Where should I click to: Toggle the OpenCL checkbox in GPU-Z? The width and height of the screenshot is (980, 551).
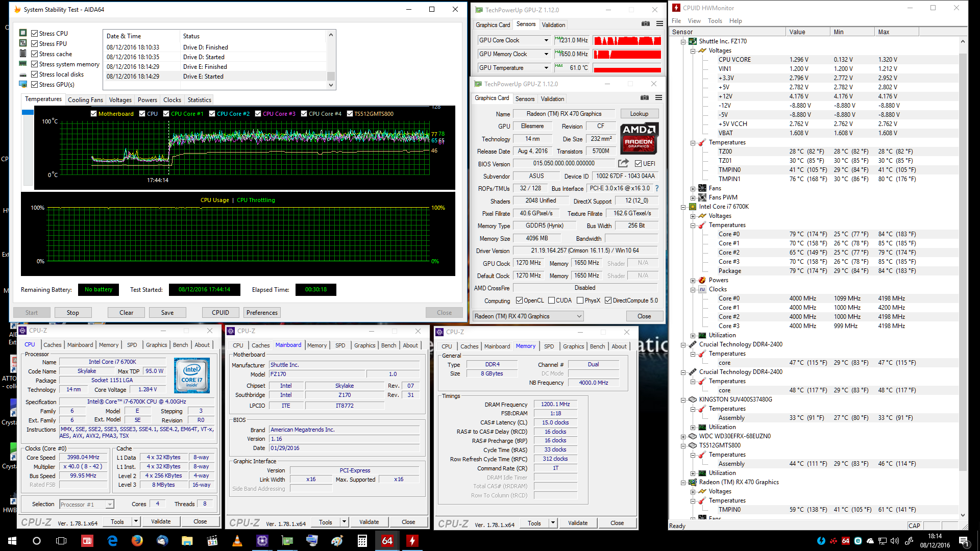point(519,300)
